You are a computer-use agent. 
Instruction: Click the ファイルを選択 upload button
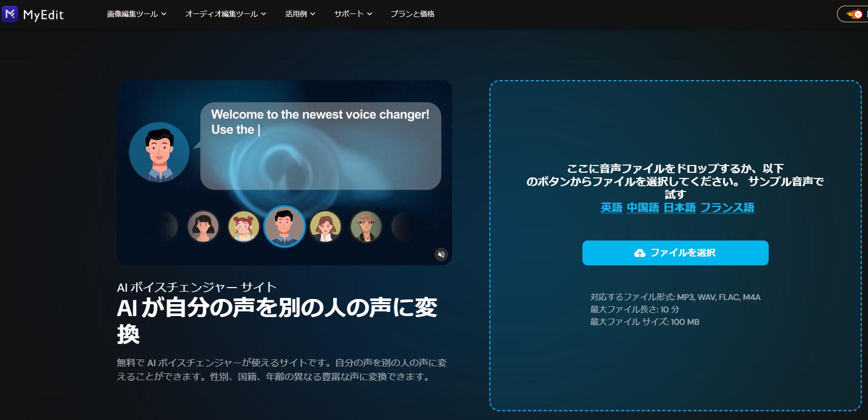pyautogui.click(x=675, y=253)
